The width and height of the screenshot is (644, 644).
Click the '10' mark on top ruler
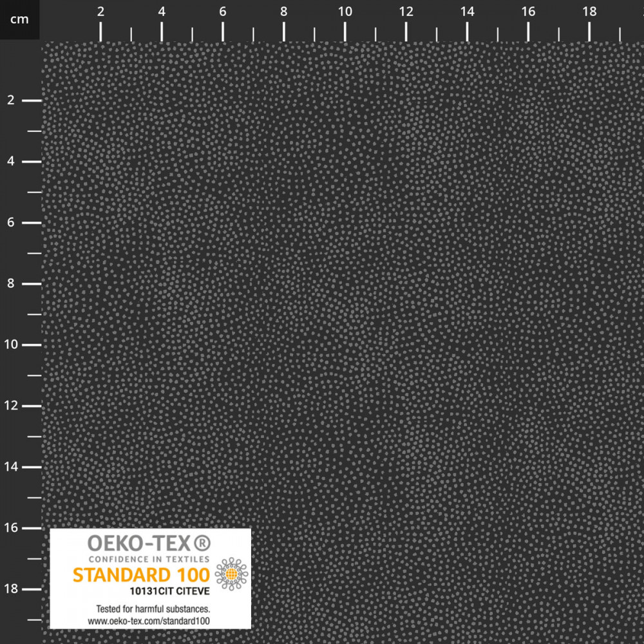pos(345,12)
